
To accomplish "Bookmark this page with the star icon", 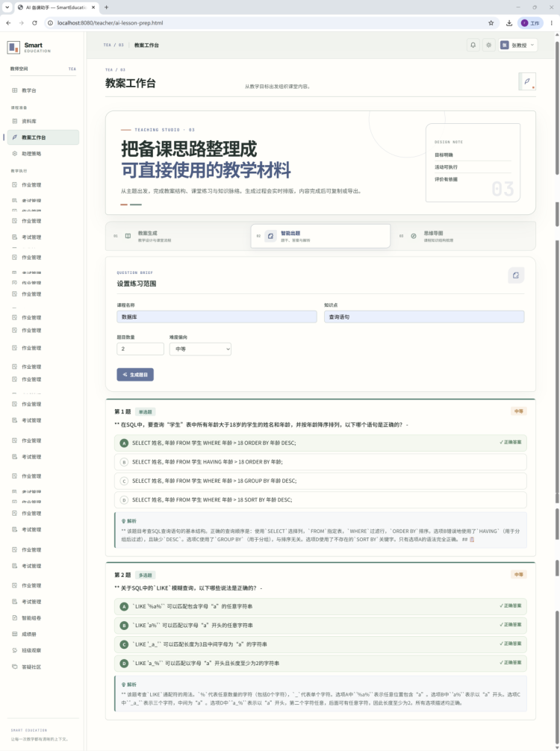I will coord(491,23).
